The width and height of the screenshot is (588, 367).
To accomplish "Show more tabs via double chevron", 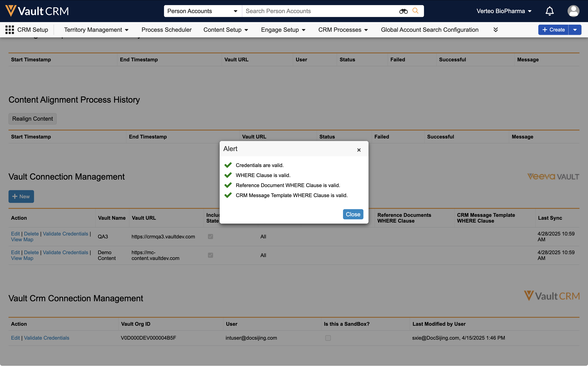I will point(495,30).
